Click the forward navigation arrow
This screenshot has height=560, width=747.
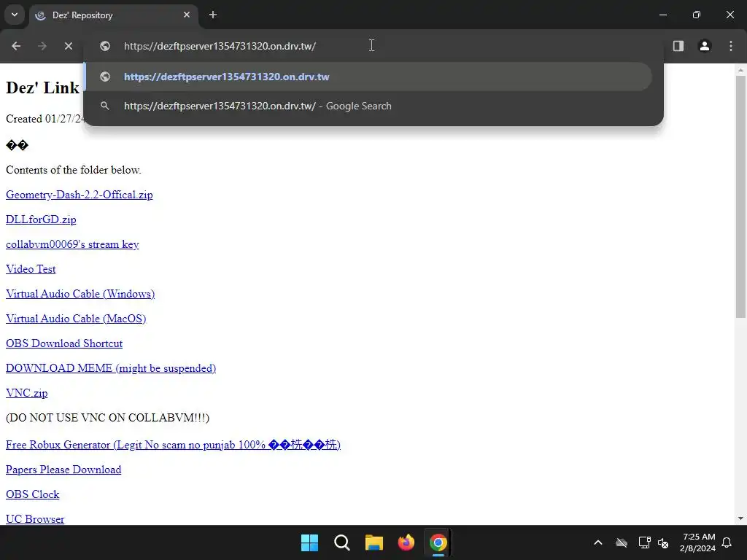[42, 46]
